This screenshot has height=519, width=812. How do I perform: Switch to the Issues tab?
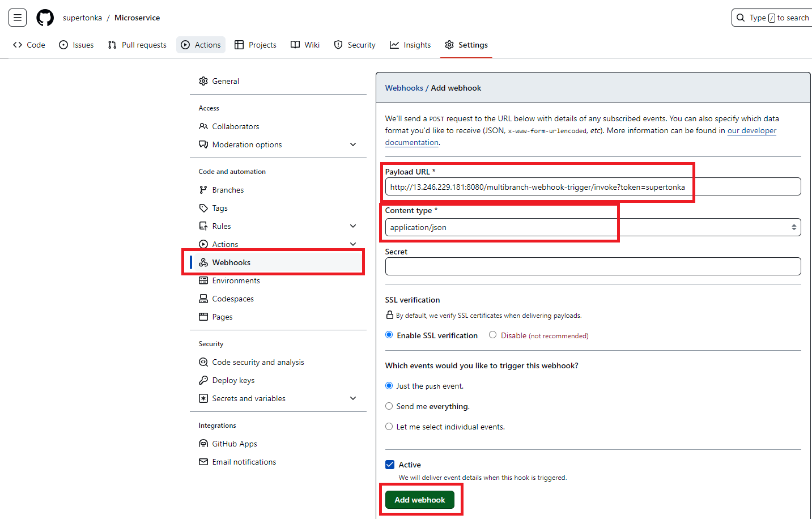76,45
